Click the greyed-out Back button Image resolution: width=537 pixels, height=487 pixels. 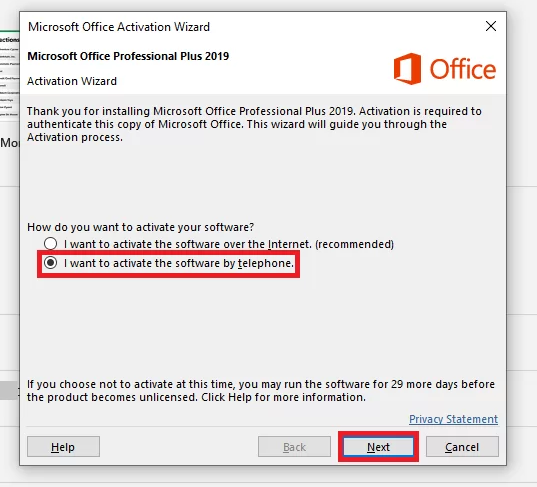tap(295, 447)
